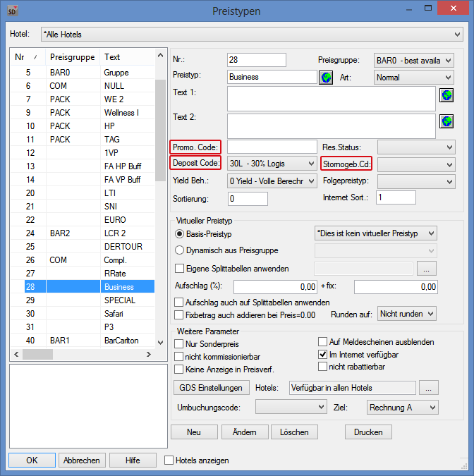This screenshot has width=474, height=476.
Task: Click the globe icon next to Text 2
Action: pos(446,121)
